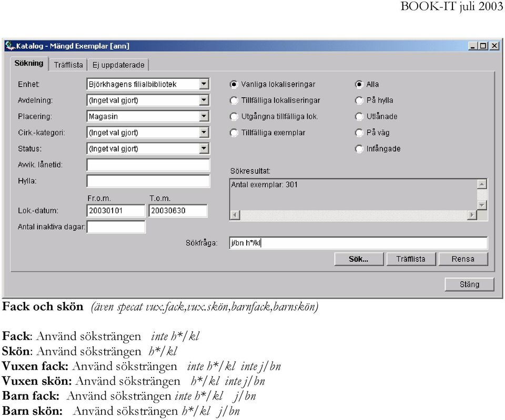The height and width of the screenshot is (420, 505).
Task: Click the Stäng button
Action: point(469,284)
